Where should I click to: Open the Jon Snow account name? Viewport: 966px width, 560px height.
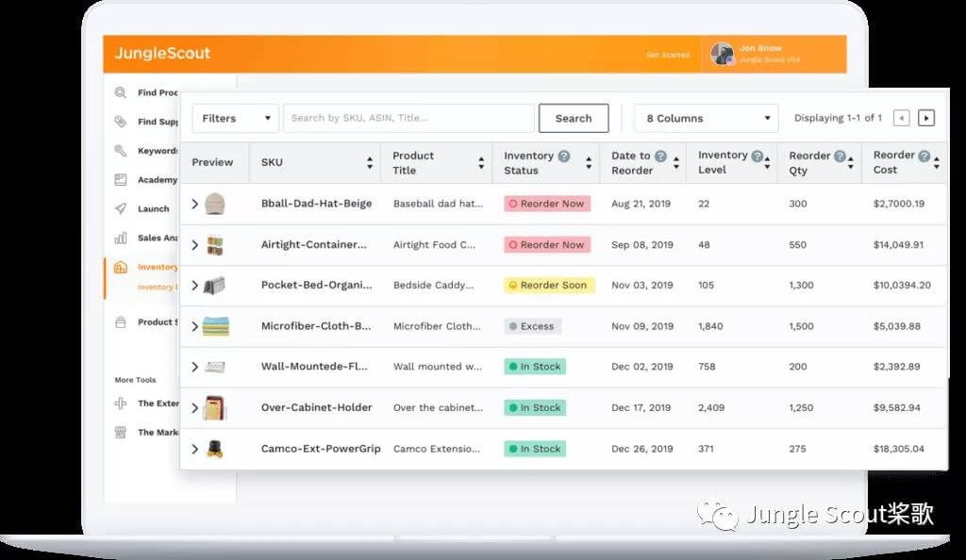click(760, 48)
